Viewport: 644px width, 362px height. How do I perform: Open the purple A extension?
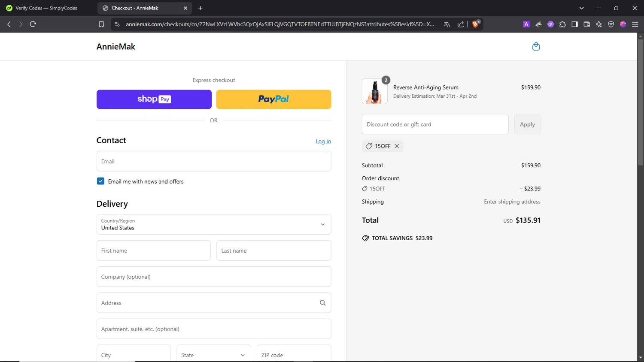point(526,24)
